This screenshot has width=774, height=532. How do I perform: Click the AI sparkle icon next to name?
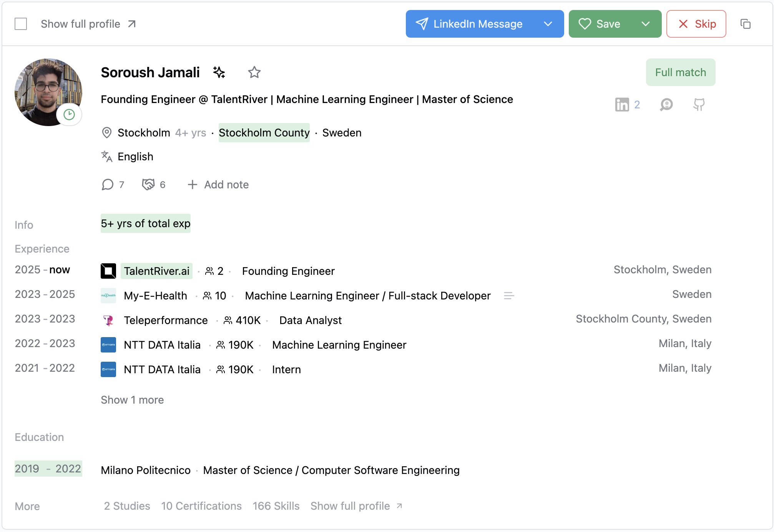click(219, 72)
